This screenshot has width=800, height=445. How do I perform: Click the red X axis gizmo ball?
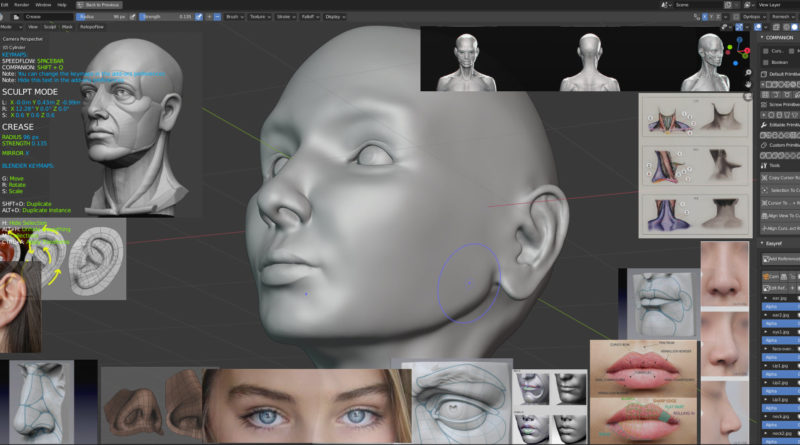click(747, 51)
